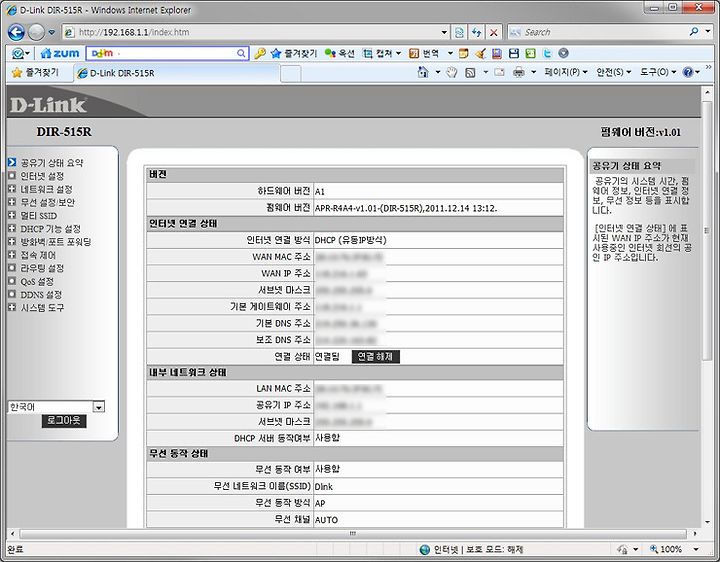Click the floppy disk save icon
The height and width of the screenshot is (562, 720).
[x=514, y=53]
